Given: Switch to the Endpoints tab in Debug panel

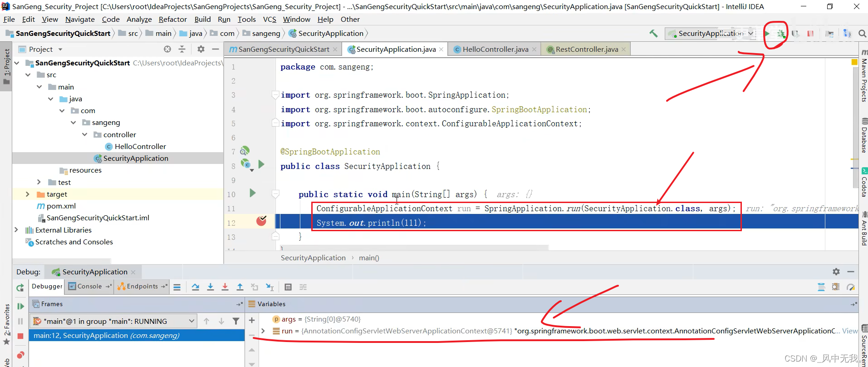Looking at the screenshot, I should (142, 287).
